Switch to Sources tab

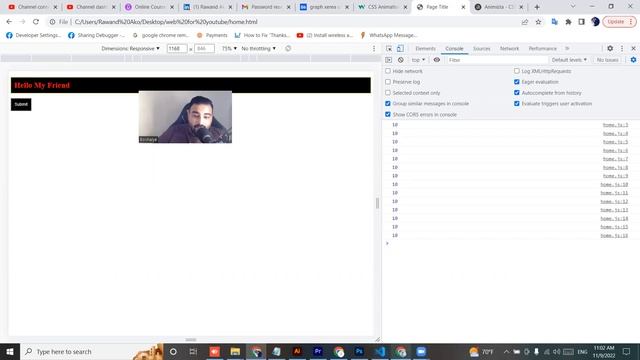[x=482, y=49]
